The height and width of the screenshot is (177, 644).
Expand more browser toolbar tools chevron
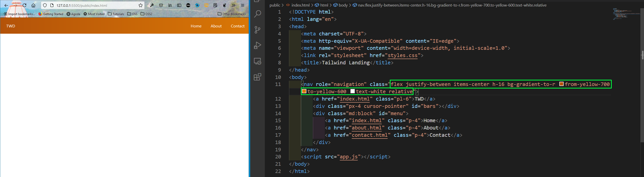coord(234,5)
